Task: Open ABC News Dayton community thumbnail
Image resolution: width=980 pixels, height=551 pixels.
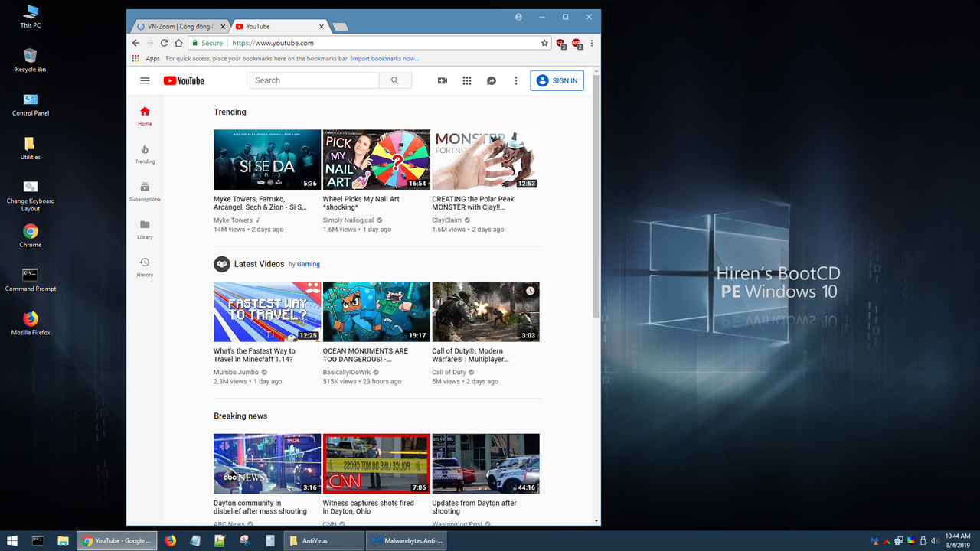Action: coord(267,464)
